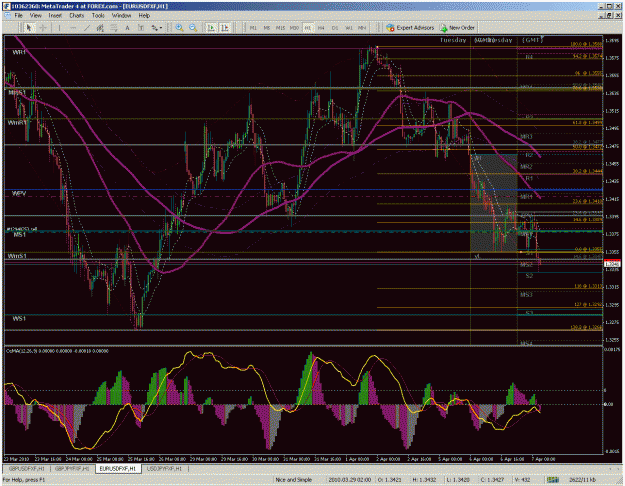The height and width of the screenshot is (486, 625).
Task: Restore the inner chart window
Action: (609, 16)
